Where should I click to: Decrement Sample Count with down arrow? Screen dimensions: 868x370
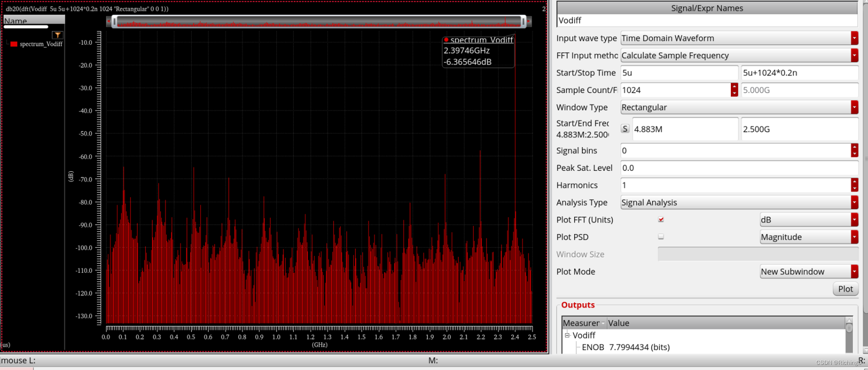tap(734, 93)
